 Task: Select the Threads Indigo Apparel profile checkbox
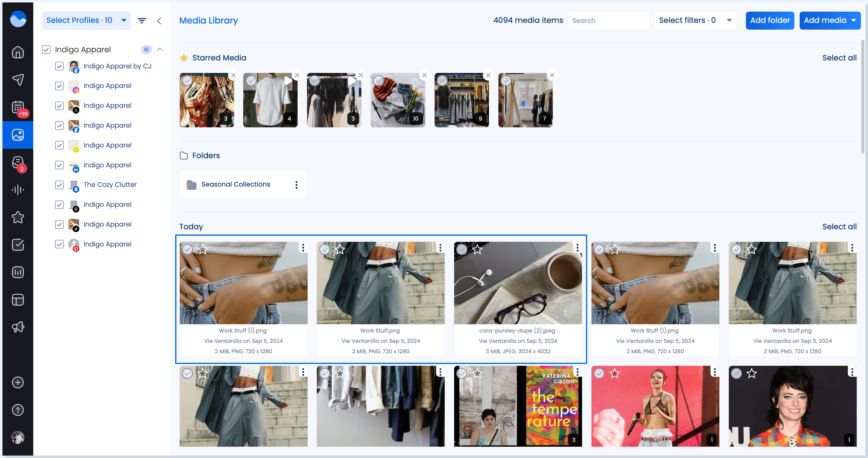coord(59,205)
